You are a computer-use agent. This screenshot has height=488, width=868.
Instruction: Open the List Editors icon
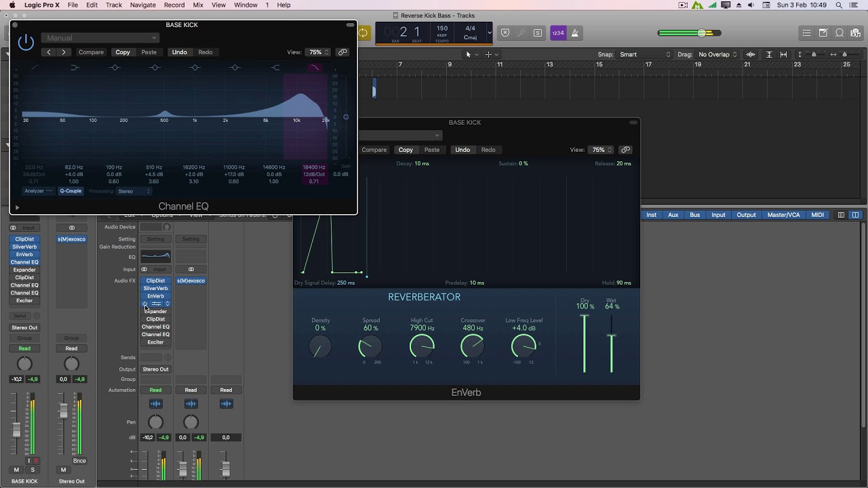point(807,33)
